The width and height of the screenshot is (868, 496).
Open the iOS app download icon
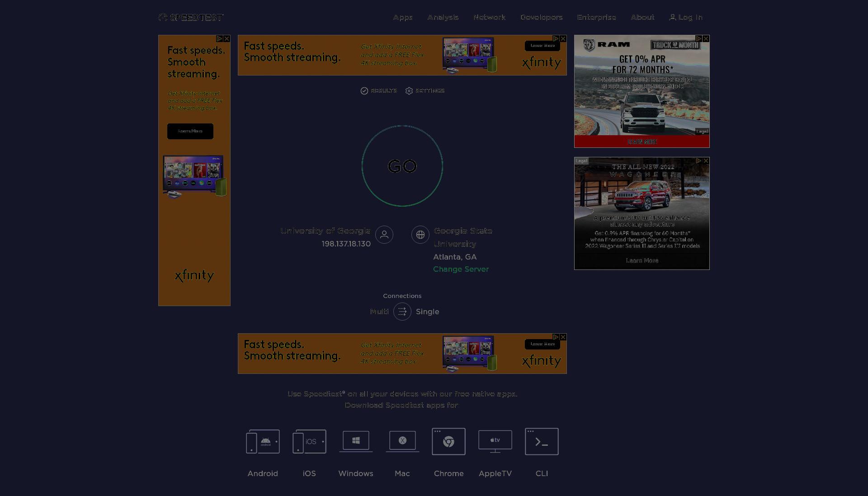point(309,441)
